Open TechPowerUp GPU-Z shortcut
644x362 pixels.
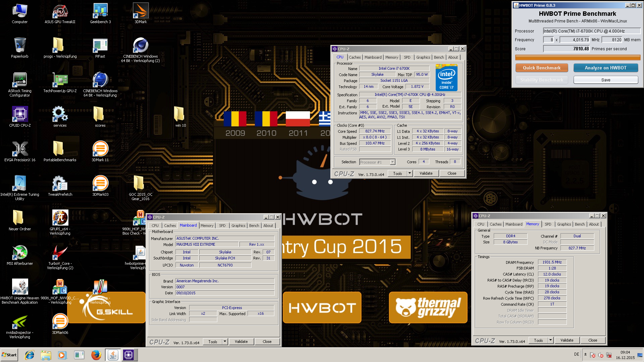click(60, 82)
